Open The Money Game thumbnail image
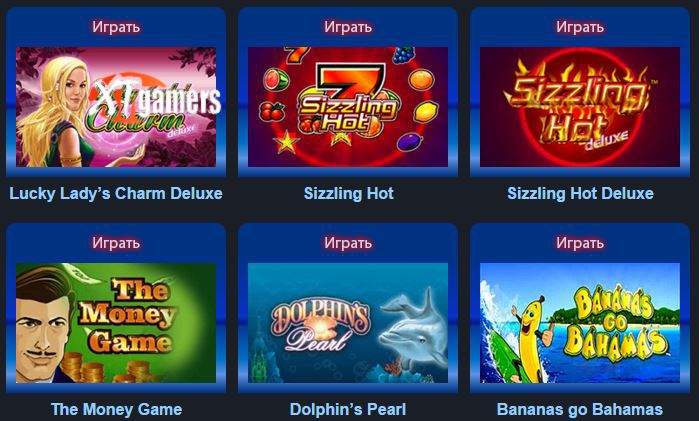Image resolution: width=699 pixels, height=421 pixels. tap(116, 323)
